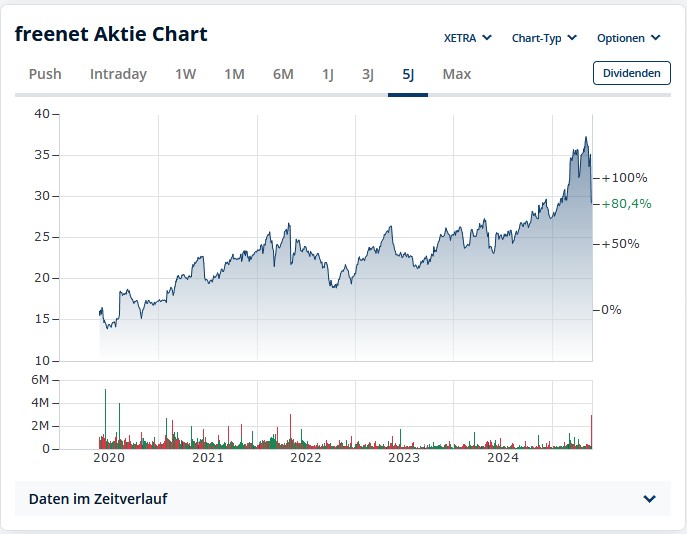687x534 pixels.
Task: Open the XETRA exchange dropdown
Action: point(467,38)
